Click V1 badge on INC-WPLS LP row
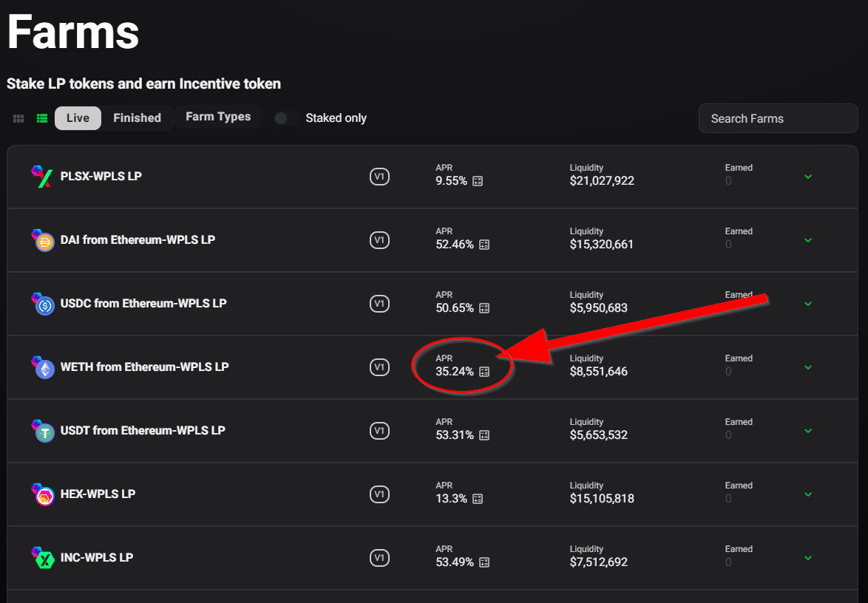 pyautogui.click(x=379, y=558)
